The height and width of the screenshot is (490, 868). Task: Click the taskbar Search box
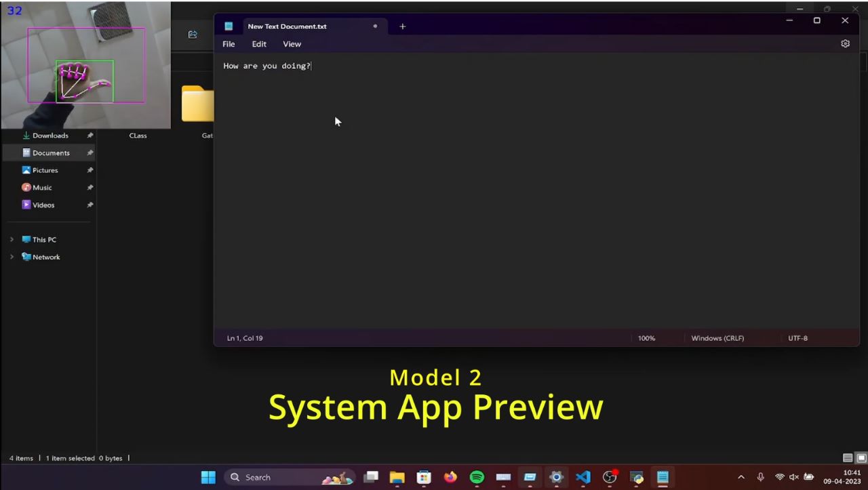point(290,477)
